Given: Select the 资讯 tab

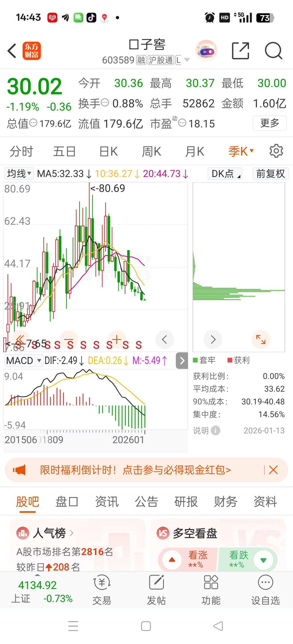Looking at the screenshot, I should (x=107, y=501).
